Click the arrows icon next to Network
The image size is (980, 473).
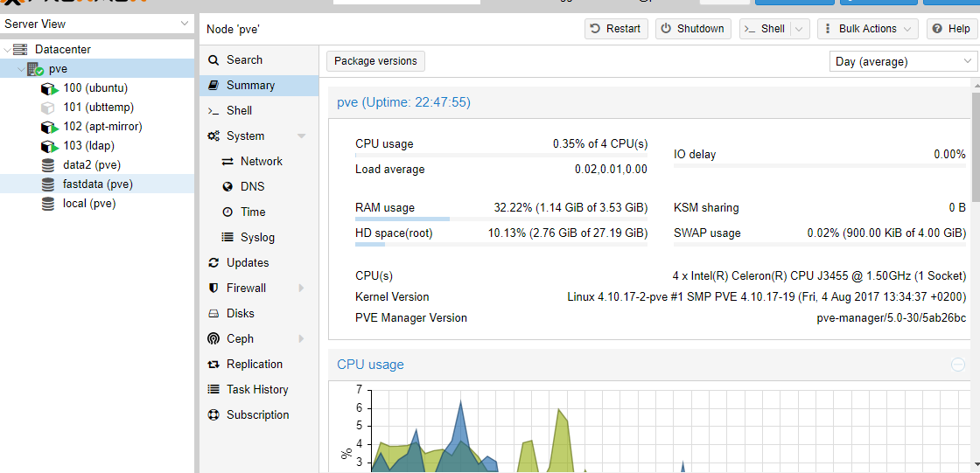[227, 161]
